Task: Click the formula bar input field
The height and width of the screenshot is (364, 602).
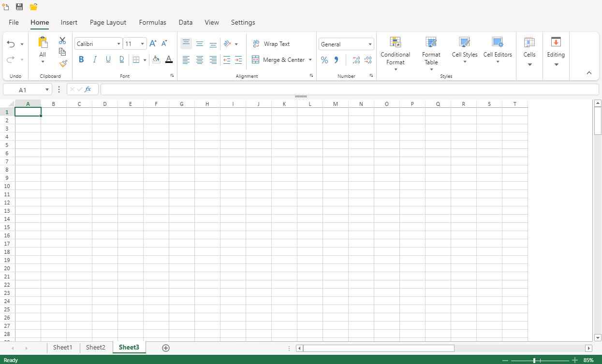Action: point(349,89)
